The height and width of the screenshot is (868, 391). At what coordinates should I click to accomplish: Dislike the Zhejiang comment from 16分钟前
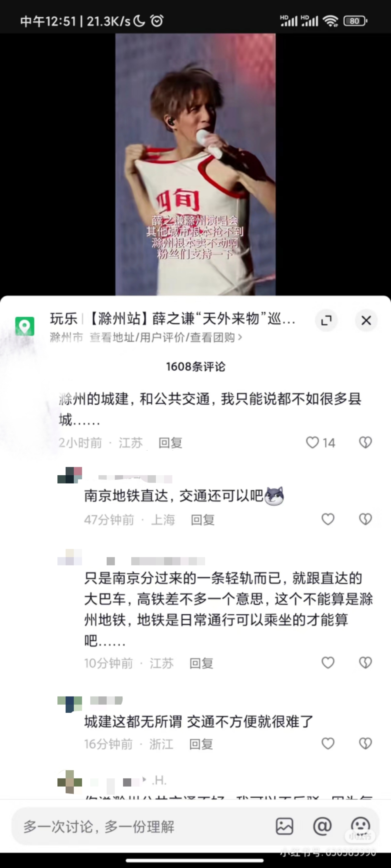365,743
